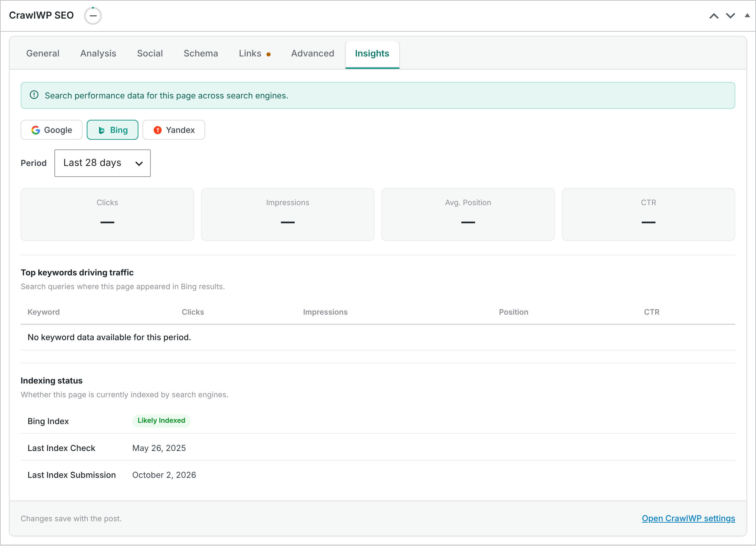Click the Last Index Submission label

tap(72, 475)
